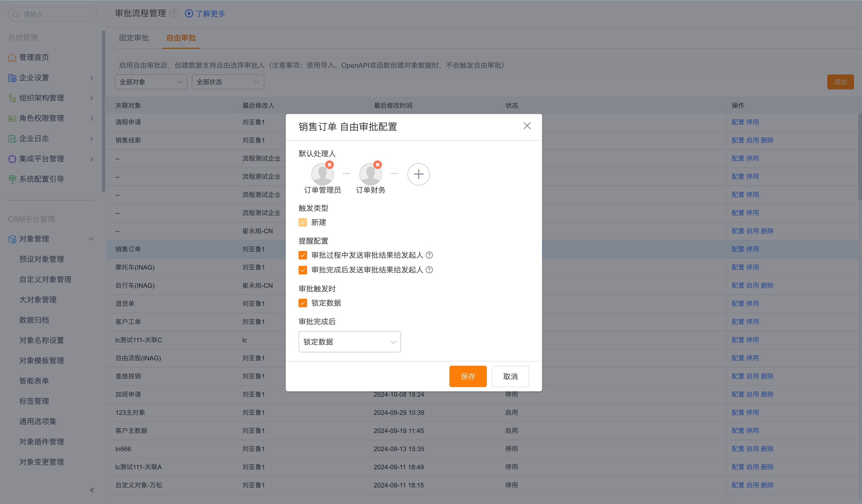The image size is (862, 504).
Task: Click the 集成平台管理 sidebar icon
Action: (12, 159)
